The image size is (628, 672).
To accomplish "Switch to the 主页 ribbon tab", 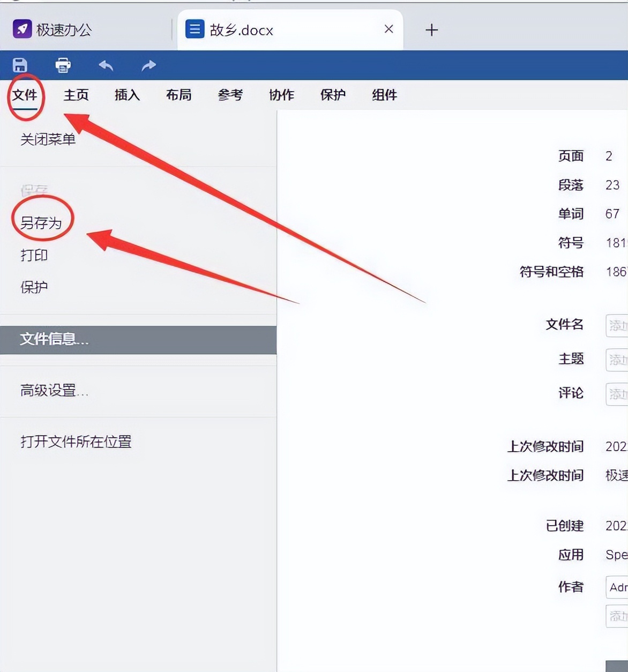I will pos(76,95).
